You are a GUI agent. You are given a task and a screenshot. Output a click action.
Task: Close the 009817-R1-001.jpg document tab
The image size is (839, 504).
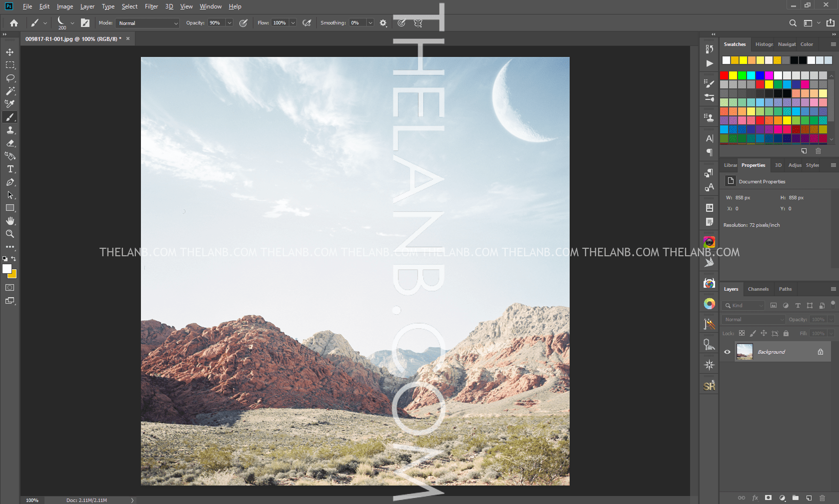128,38
